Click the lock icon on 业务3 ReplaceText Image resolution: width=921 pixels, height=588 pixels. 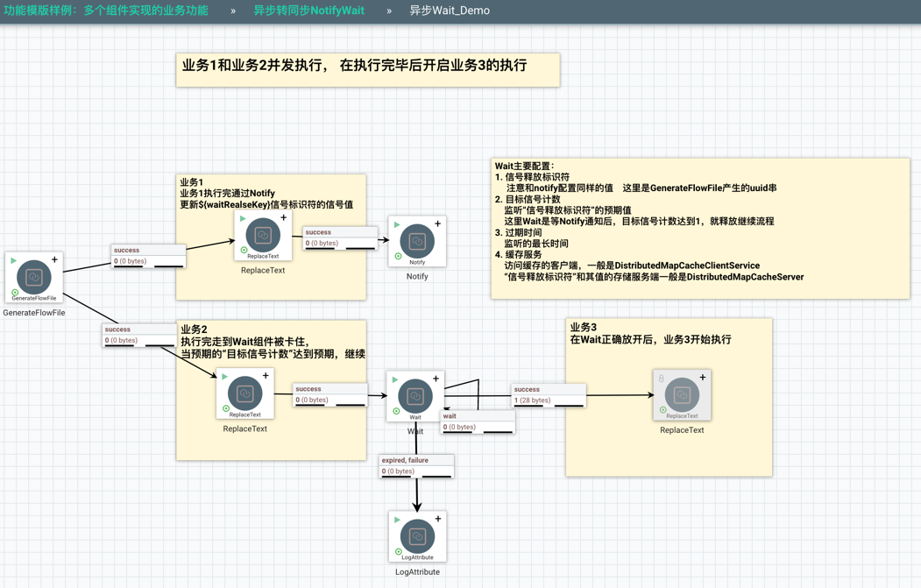662,379
